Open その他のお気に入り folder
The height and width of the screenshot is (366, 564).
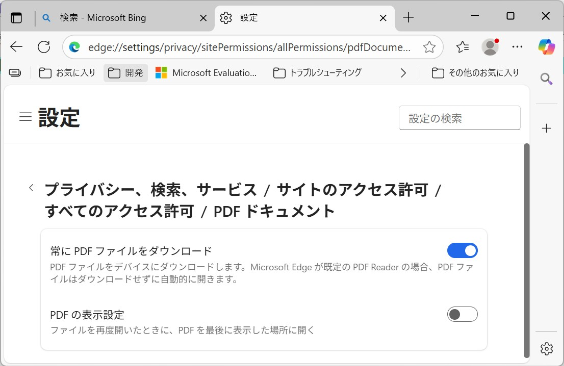(476, 73)
